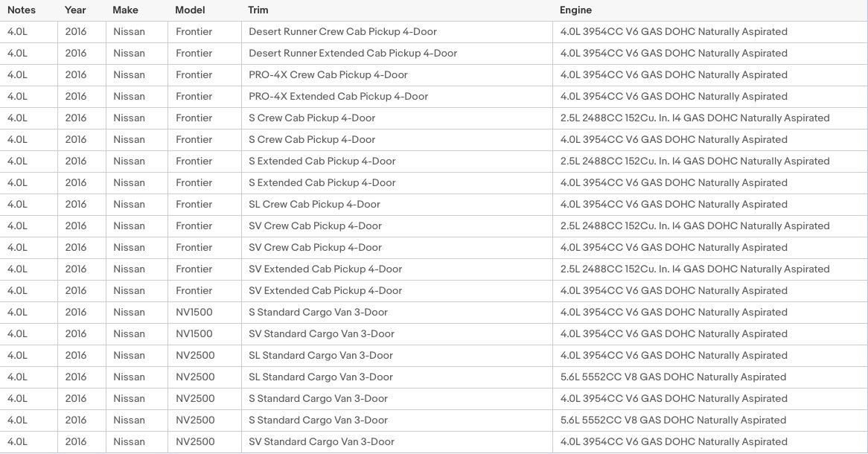Click the Trim column header
868x454 pixels.
click(x=258, y=10)
